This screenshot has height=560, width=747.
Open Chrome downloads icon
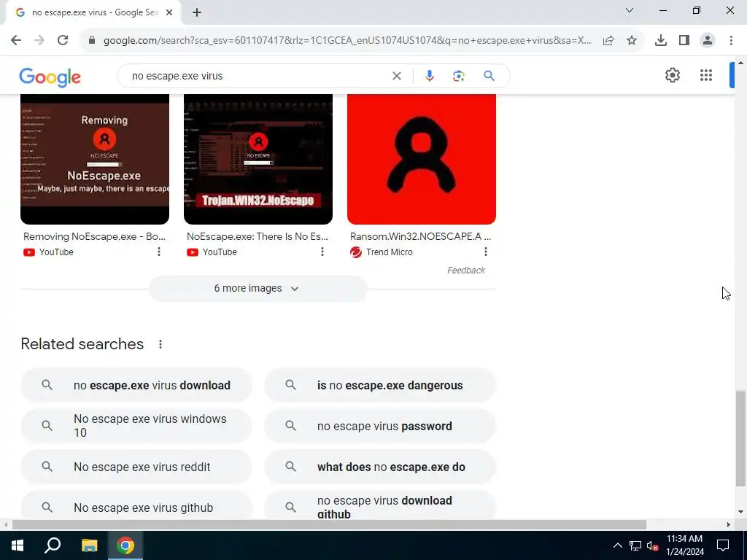[661, 41]
